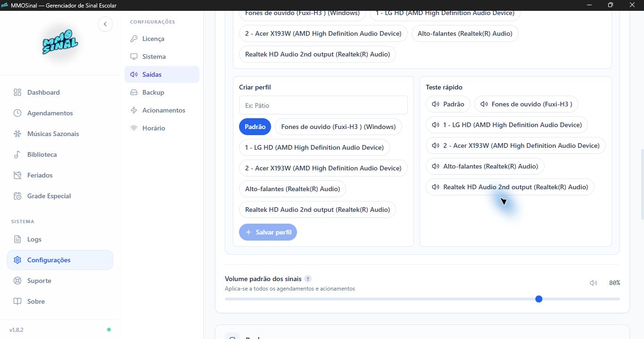Screen dimensions: 644x339
Task: Focus the profile name field 'Ex: Pátio'
Action: point(323,105)
